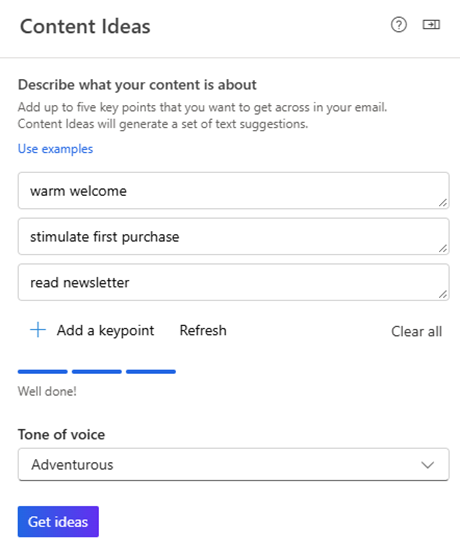Open the help question mark icon
The width and height of the screenshot is (460, 556).
[399, 25]
